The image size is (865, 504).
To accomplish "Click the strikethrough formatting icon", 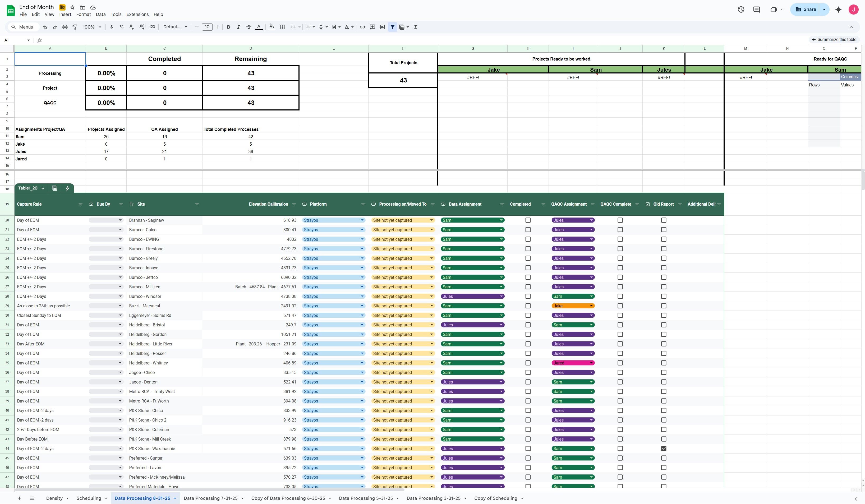I will (x=249, y=27).
